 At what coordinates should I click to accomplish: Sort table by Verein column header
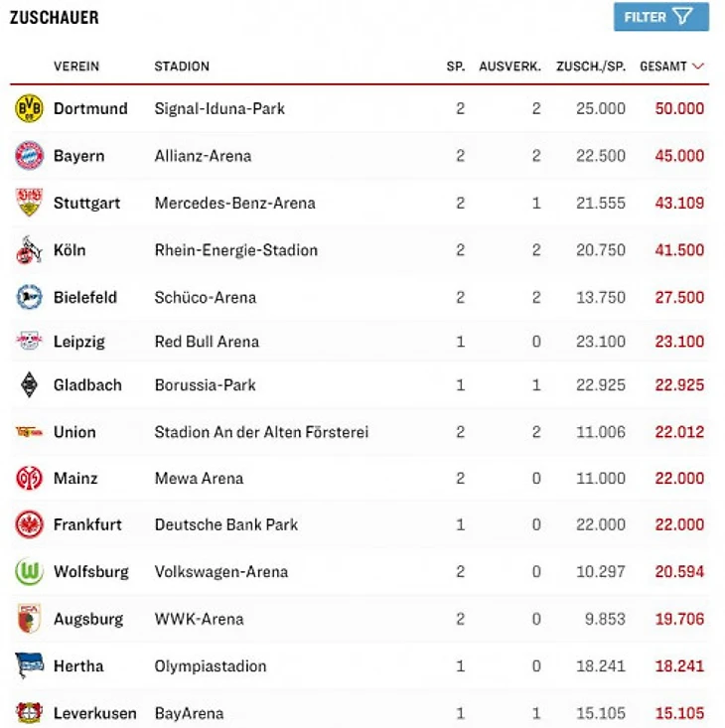(76, 67)
